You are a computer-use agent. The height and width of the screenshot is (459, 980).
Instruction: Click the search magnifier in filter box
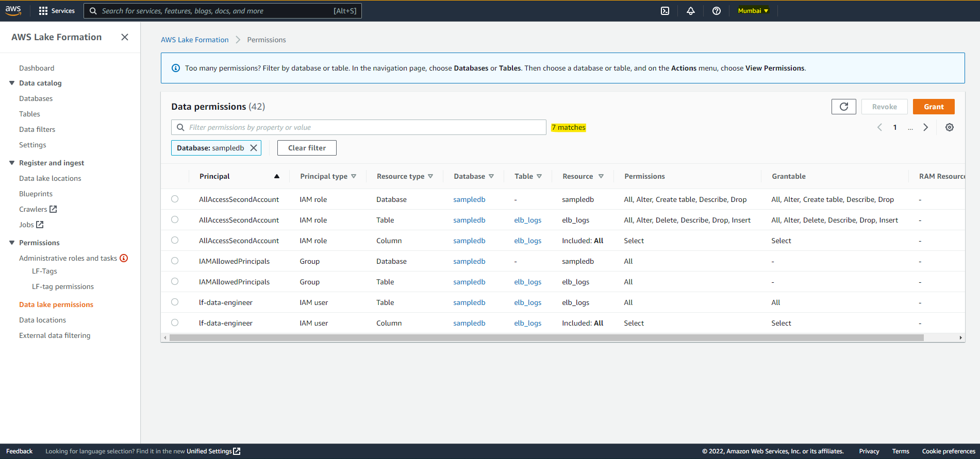[x=180, y=127]
